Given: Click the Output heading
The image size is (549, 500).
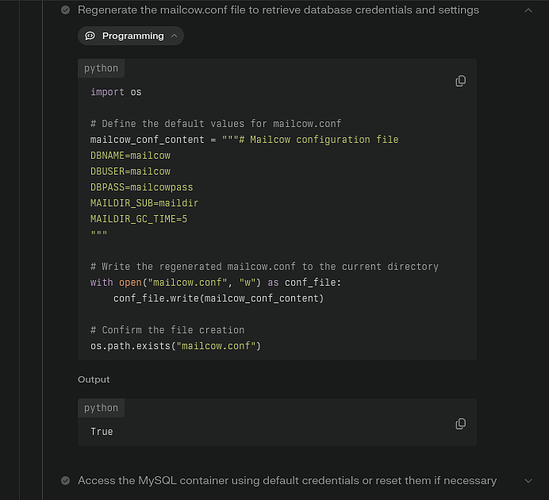Looking at the screenshot, I should pyautogui.click(x=93, y=380).
